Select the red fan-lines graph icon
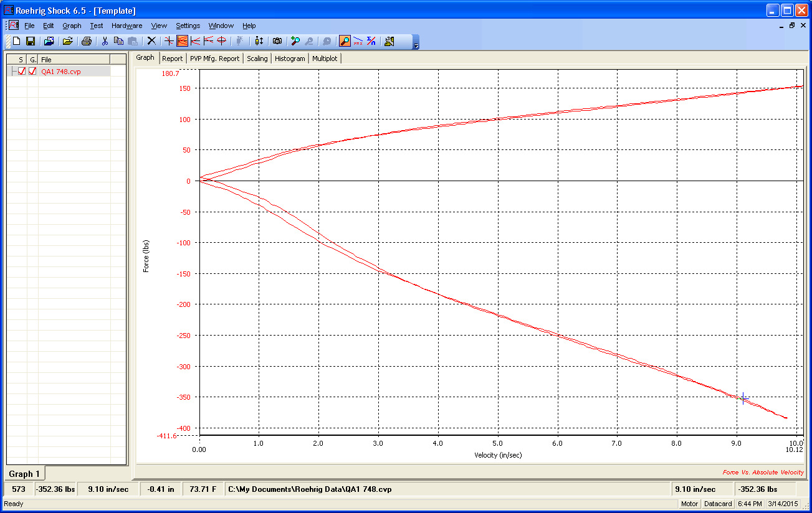Screen dimensions: 812x513 tap(209, 41)
